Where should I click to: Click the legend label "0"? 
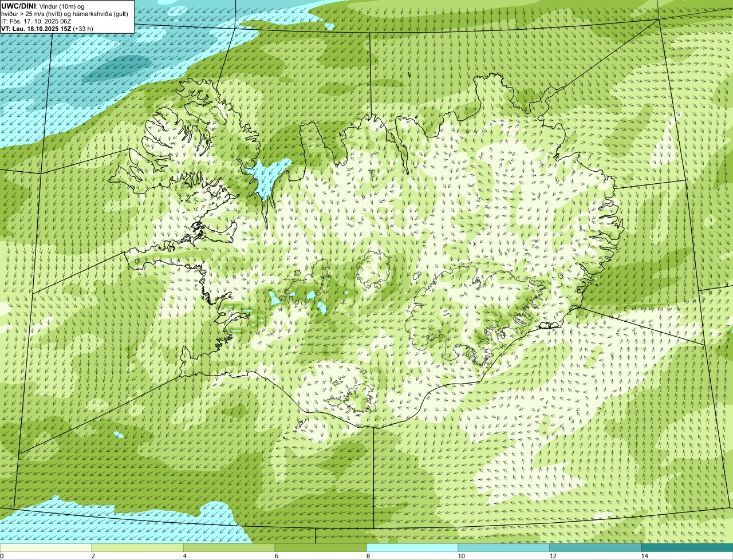click(x=2, y=556)
